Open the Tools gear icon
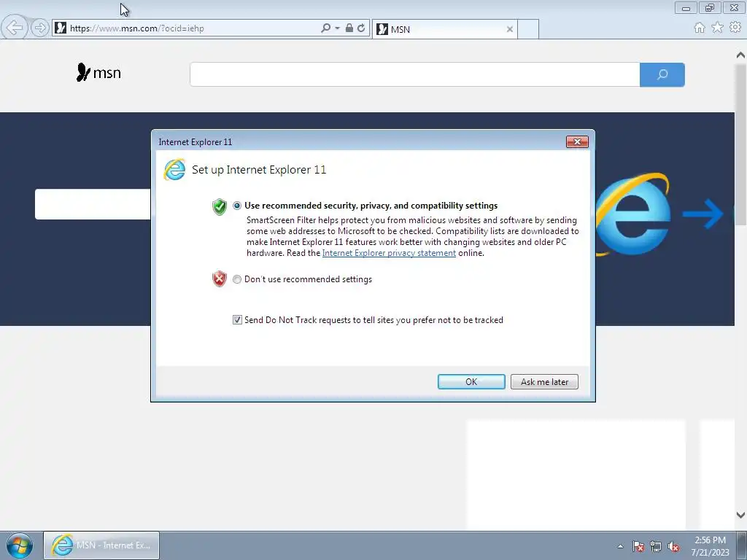747x560 pixels. (735, 28)
